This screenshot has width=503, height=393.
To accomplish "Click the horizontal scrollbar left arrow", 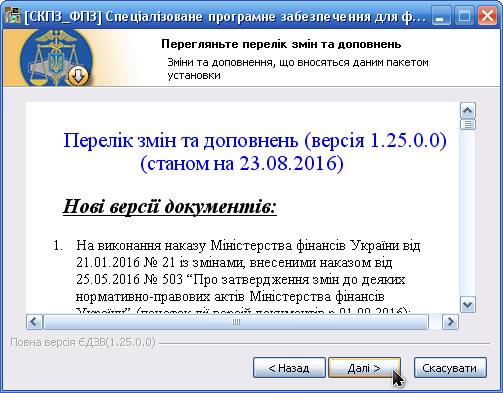I will [34, 322].
